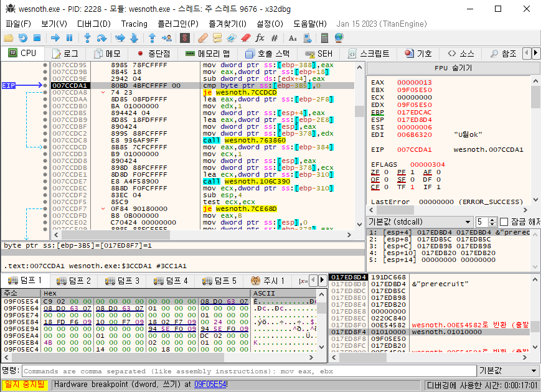Viewport: 541px width, 392px height.
Task: Restart the debuggee with the restart icon
Action: pos(23,38)
